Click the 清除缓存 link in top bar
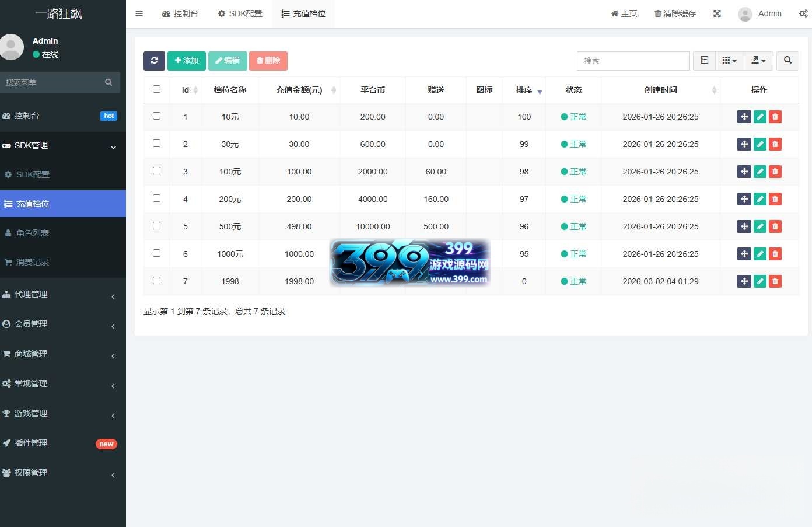Image resolution: width=812 pixels, height=527 pixels. click(x=675, y=13)
